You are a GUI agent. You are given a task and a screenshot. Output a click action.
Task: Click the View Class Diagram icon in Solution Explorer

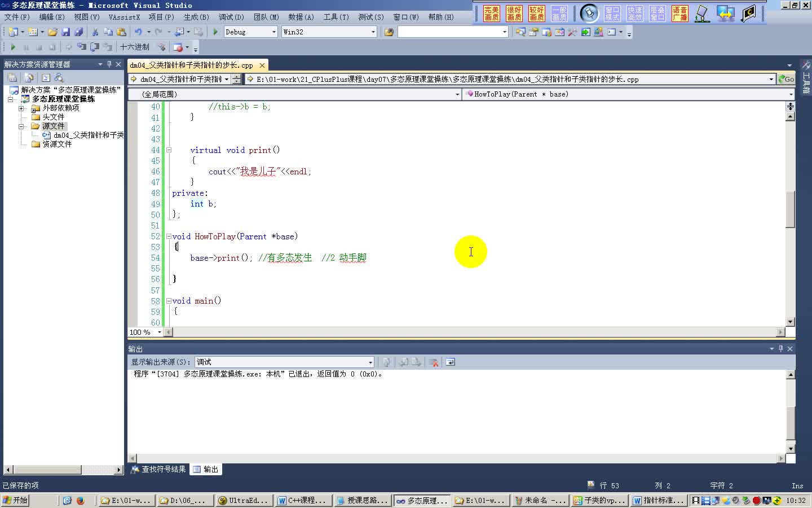point(59,77)
